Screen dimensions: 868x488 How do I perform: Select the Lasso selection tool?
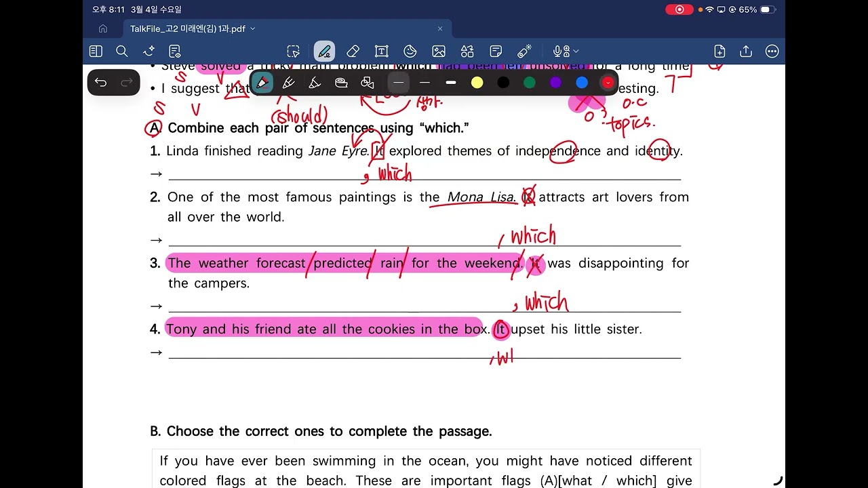[x=293, y=52]
